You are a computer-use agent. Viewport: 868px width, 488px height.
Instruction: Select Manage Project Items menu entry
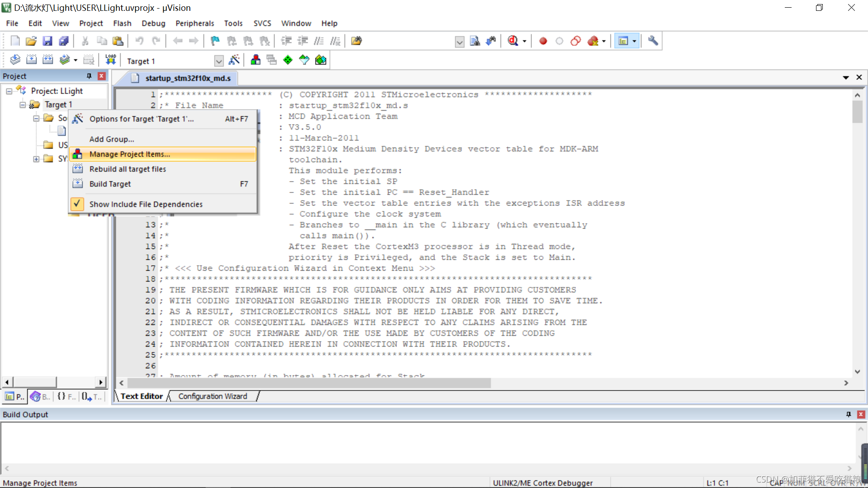pos(130,154)
